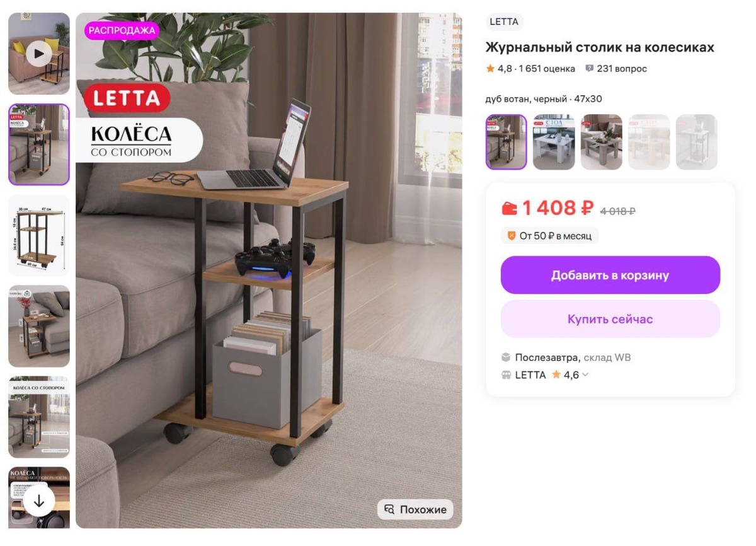The width and height of the screenshot is (756, 546).
Task: Click the Похожие similar items button
Action: [415, 509]
